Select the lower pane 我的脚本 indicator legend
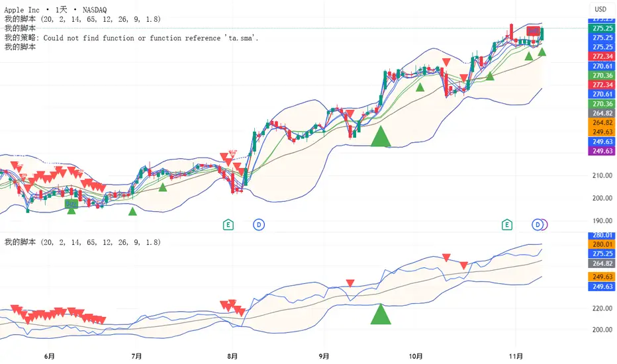This screenshot has height=364, width=617. click(x=83, y=242)
